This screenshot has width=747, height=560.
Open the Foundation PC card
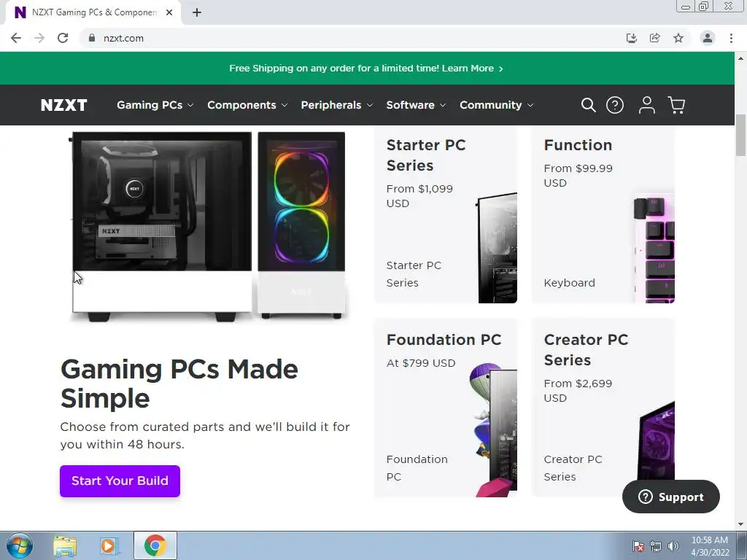coord(446,408)
